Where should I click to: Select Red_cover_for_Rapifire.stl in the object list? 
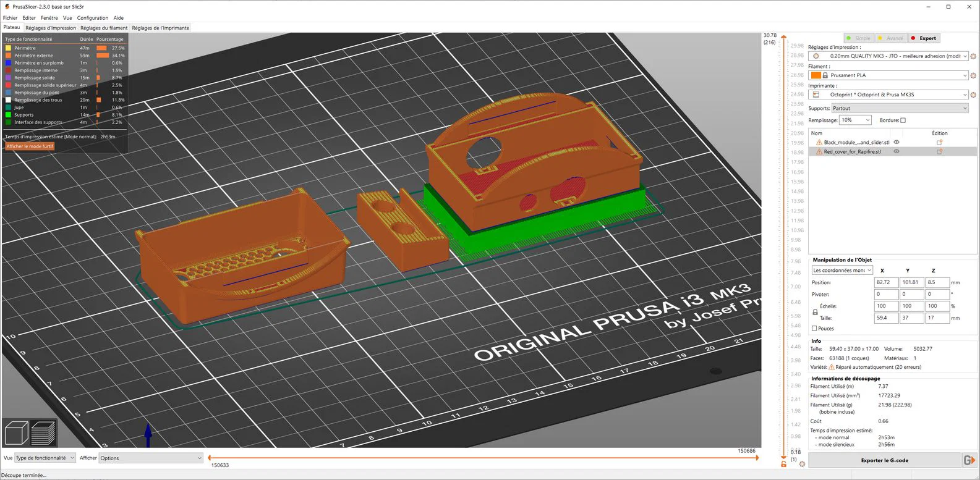[852, 151]
